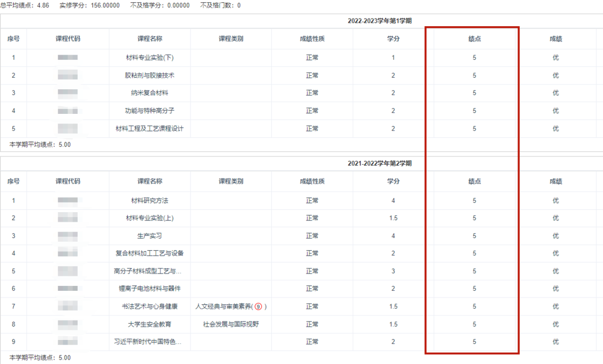Open the course 材料专业实验(下)
The height and width of the screenshot is (364, 603).
[149, 57]
